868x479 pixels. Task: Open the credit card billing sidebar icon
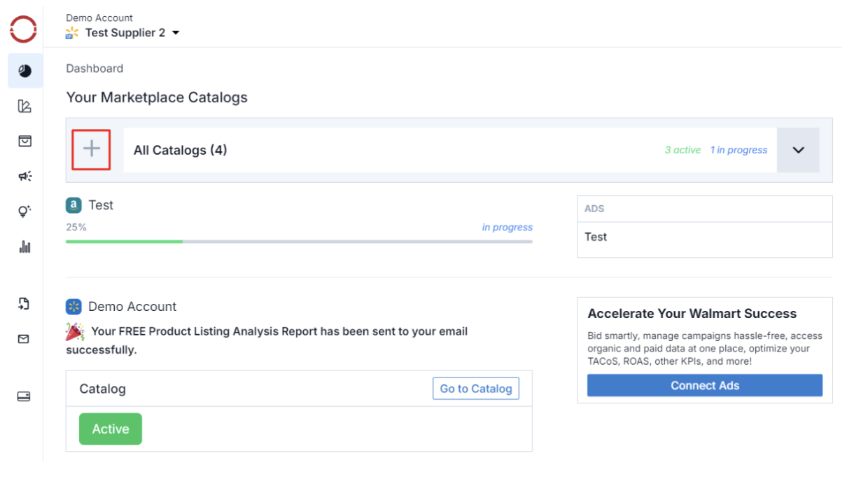[x=24, y=396]
